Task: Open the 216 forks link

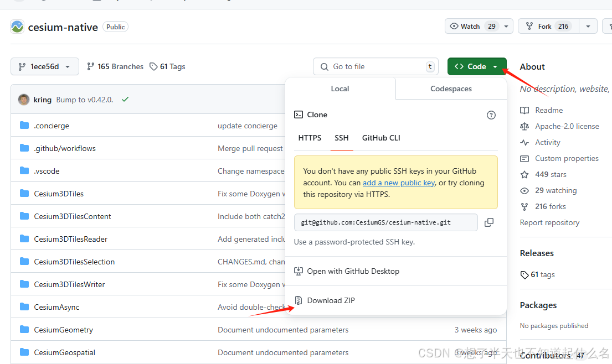Action: pyautogui.click(x=551, y=206)
